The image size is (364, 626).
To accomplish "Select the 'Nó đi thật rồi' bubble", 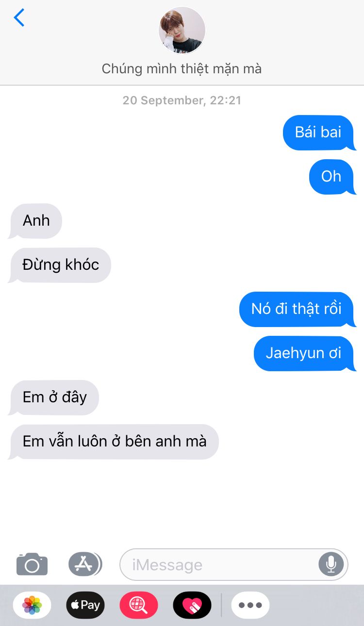I will (297, 309).
